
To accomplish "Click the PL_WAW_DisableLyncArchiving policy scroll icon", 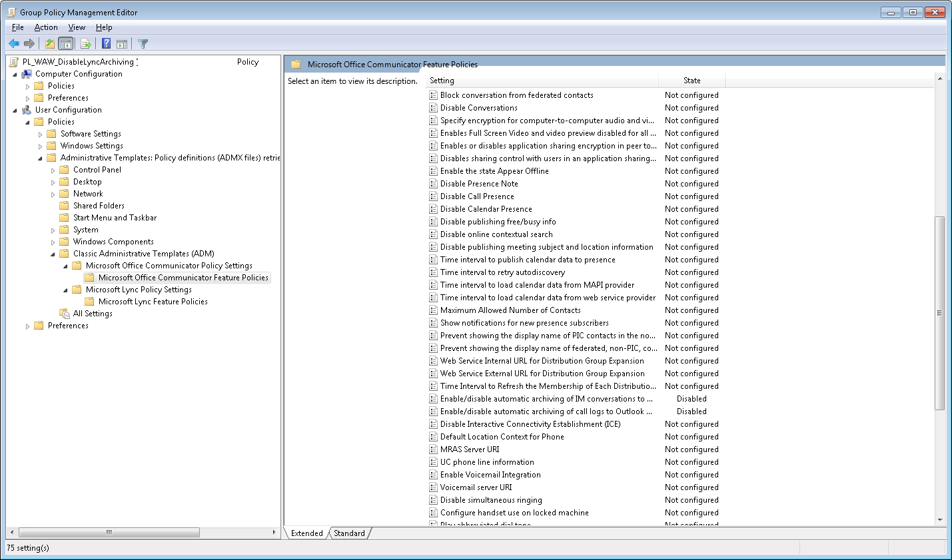I will (x=14, y=62).
